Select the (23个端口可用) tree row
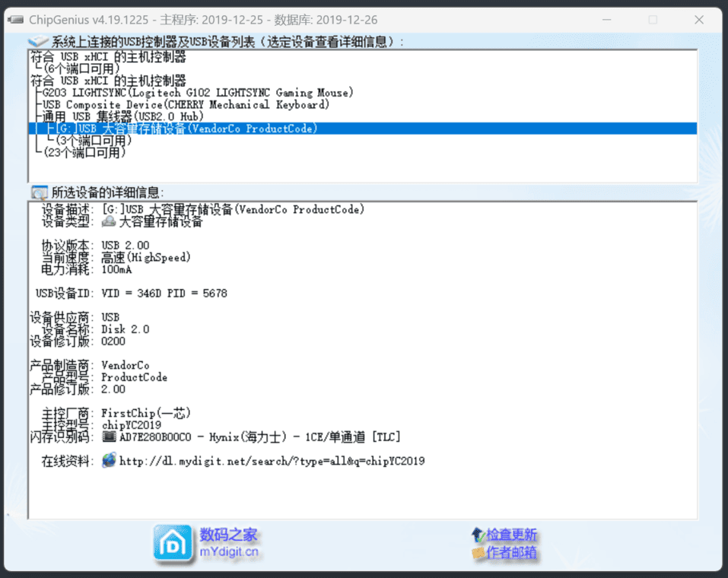Image resolution: width=728 pixels, height=578 pixels. pos(85,152)
